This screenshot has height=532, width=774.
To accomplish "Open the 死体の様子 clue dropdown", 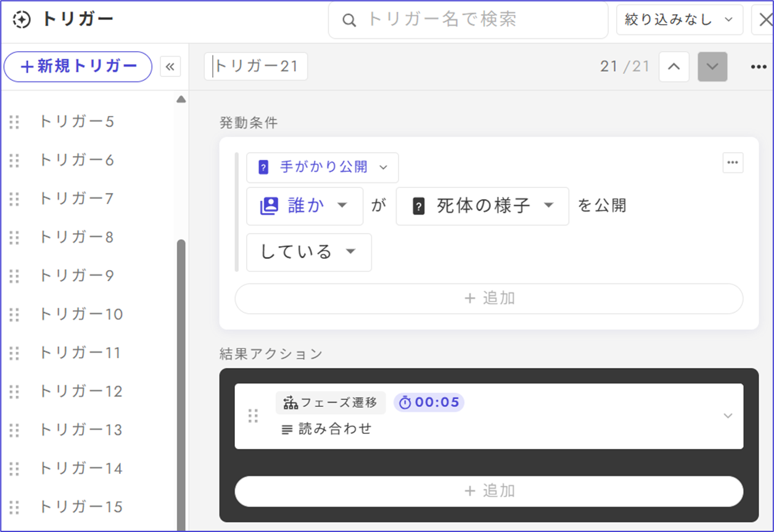I will tap(482, 206).
